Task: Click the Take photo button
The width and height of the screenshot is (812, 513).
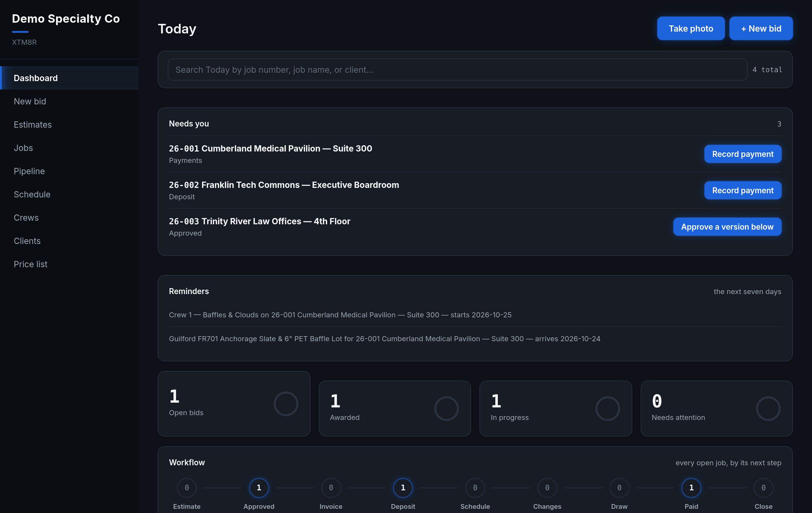Action: tap(690, 28)
